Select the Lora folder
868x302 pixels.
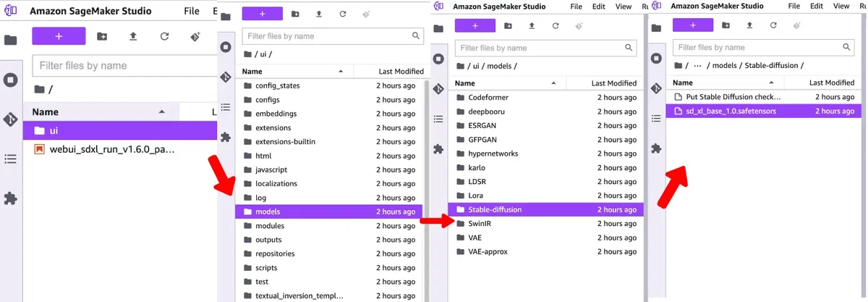(546, 196)
